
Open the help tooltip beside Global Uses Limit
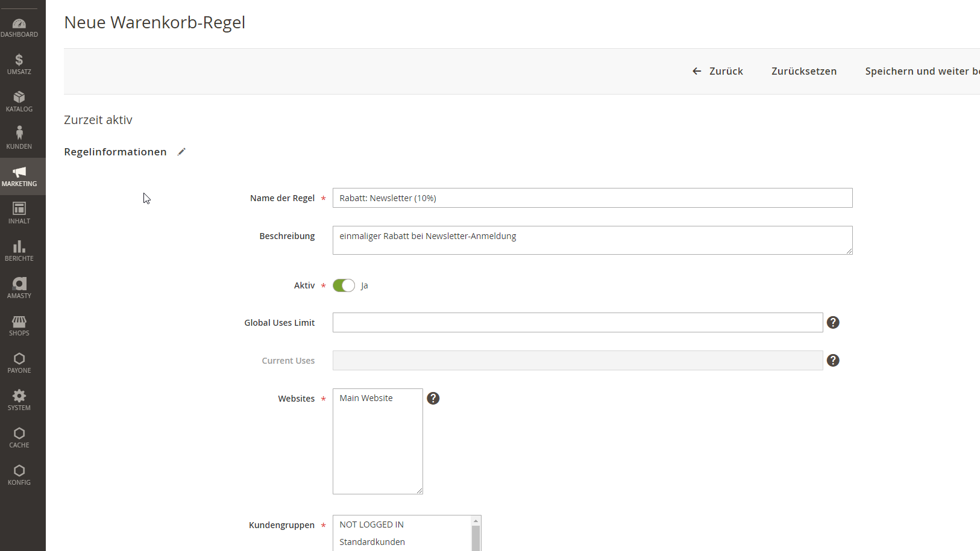click(833, 322)
